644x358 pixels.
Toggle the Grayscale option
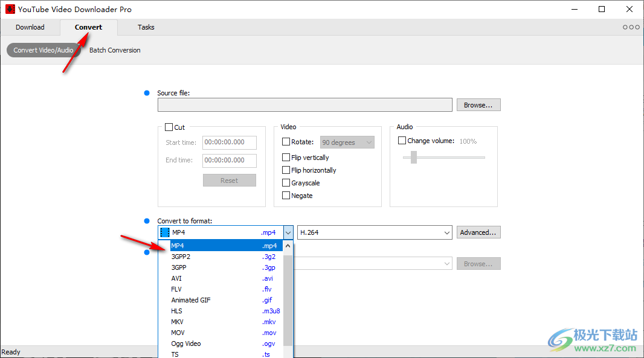pos(286,183)
